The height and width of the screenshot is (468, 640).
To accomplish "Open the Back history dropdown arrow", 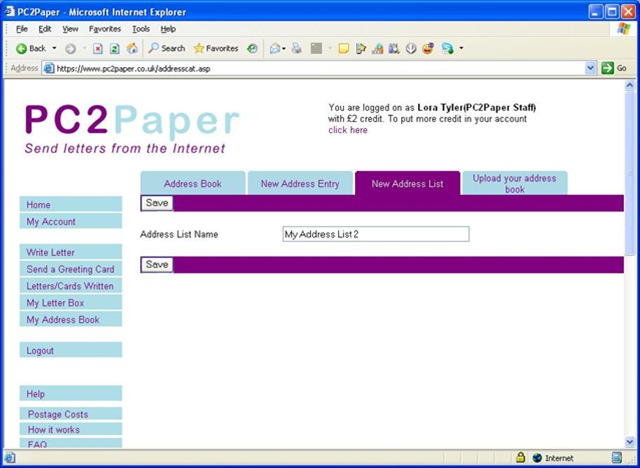I will (x=54, y=49).
